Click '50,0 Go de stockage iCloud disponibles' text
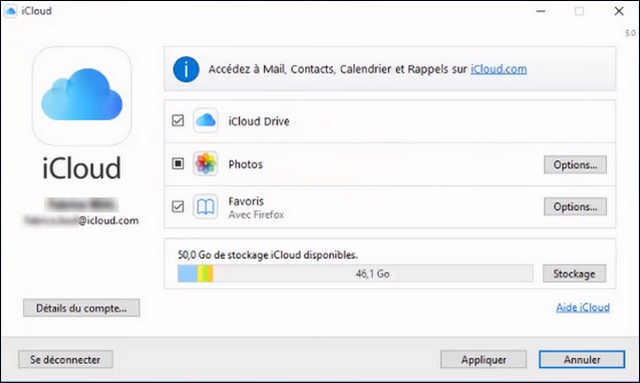This screenshot has height=383, width=640. click(x=267, y=255)
